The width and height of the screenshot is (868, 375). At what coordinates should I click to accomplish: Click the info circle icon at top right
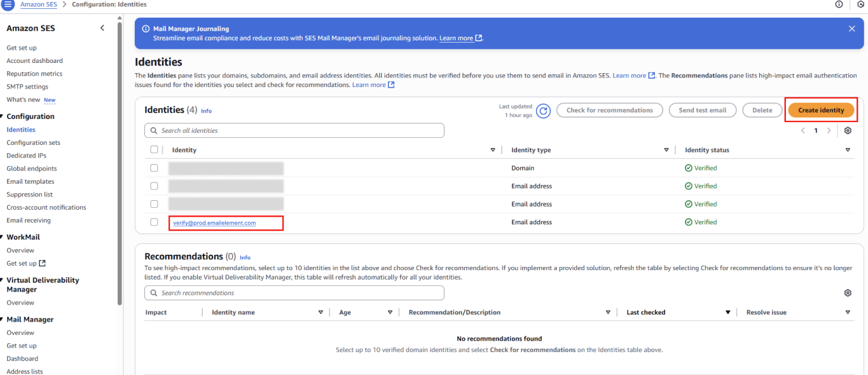coord(839,4)
